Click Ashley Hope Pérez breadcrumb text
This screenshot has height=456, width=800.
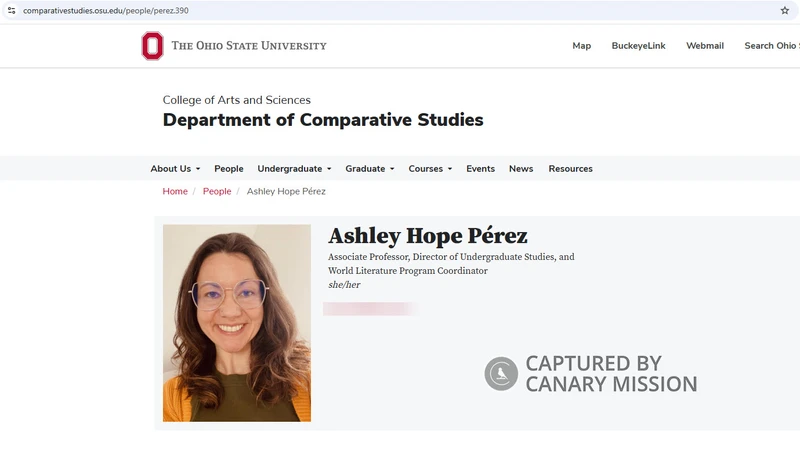pos(286,191)
